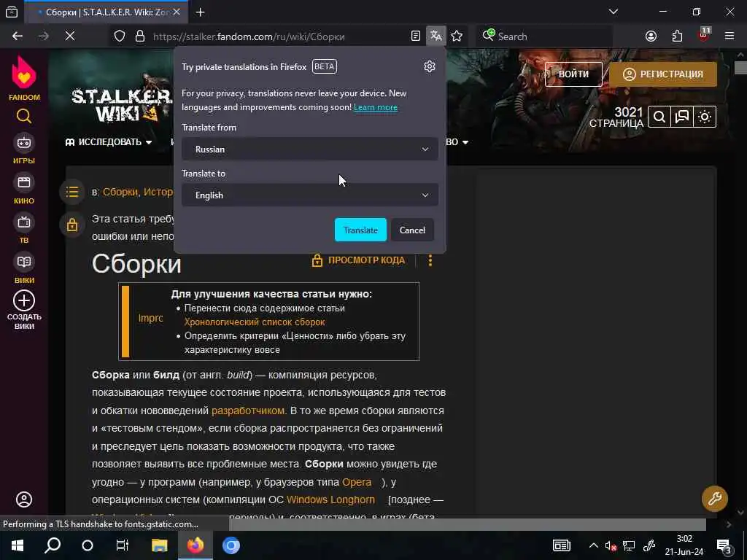Toggle reader view icon
The image size is (747, 560).
(x=415, y=36)
